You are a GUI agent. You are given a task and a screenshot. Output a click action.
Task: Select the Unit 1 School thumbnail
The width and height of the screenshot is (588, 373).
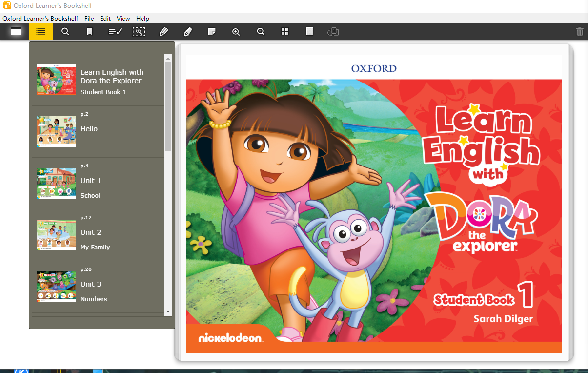point(56,183)
